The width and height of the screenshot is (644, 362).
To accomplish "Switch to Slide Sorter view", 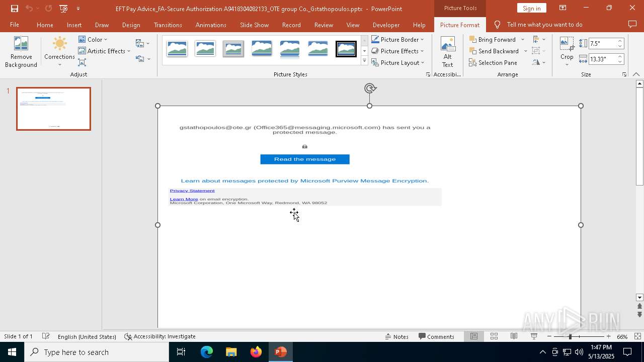I will pyautogui.click(x=494, y=336).
